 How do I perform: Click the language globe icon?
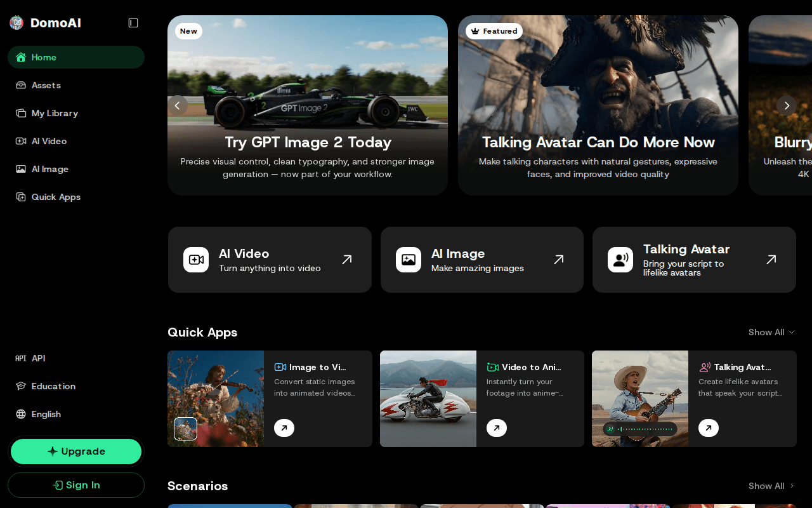point(21,414)
